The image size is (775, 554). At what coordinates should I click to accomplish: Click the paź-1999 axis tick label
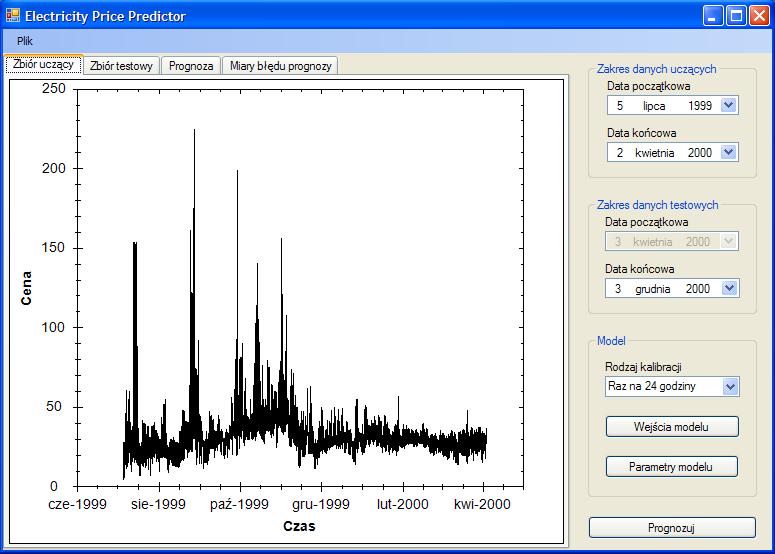tap(239, 504)
